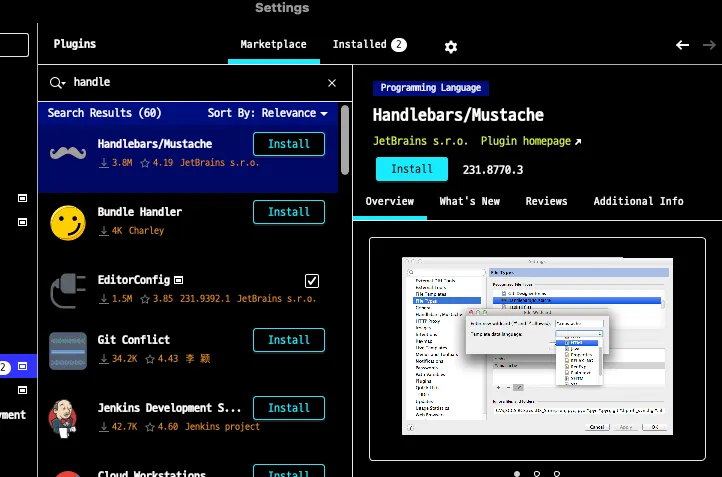Click the back navigation arrow

tap(683, 45)
